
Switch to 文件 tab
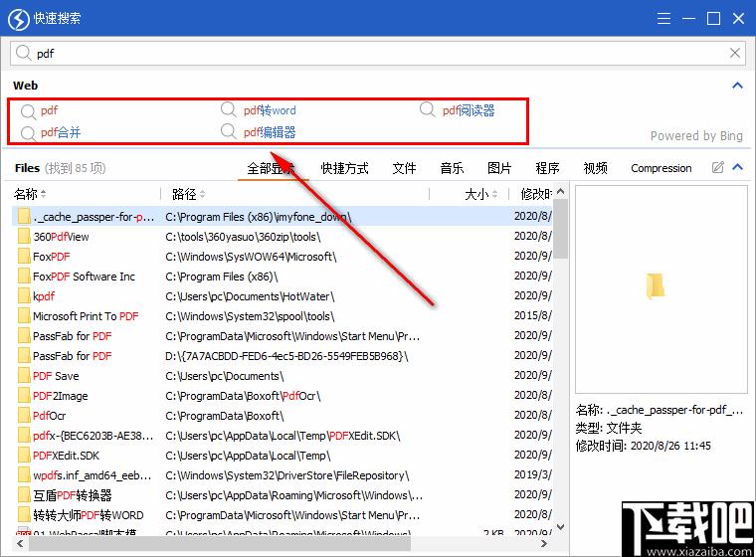(404, 168)
